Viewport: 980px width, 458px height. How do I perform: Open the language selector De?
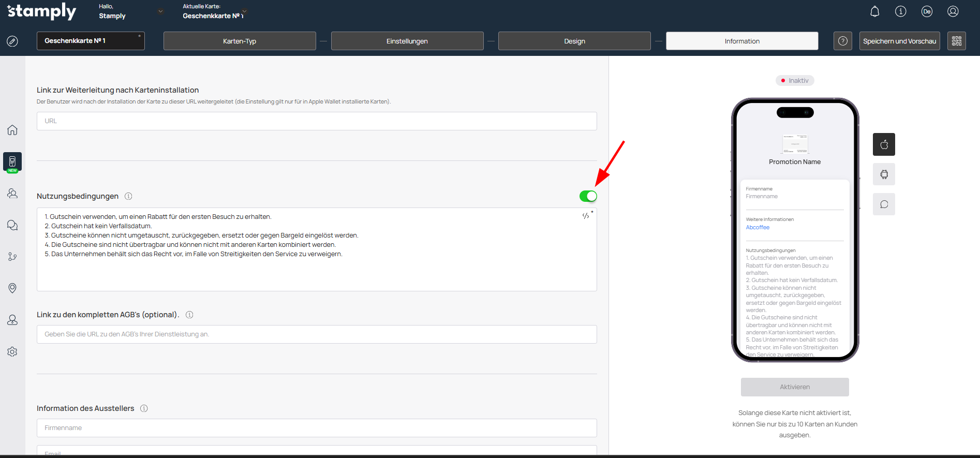pyautogui.click(x=926, y=11)
